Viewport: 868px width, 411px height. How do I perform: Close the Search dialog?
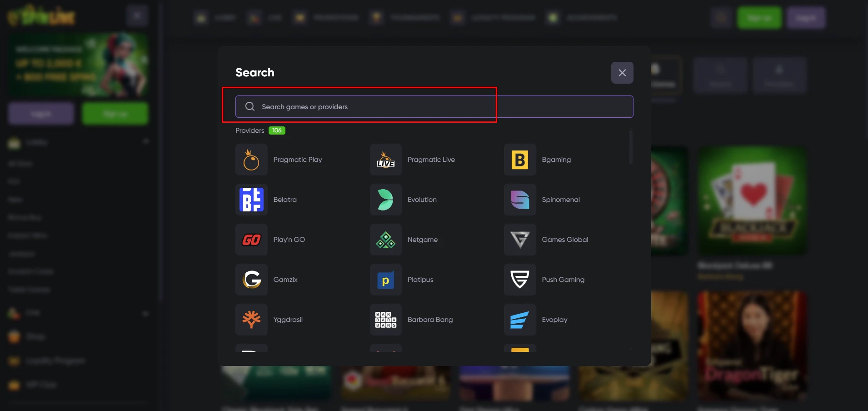[622, 73]
